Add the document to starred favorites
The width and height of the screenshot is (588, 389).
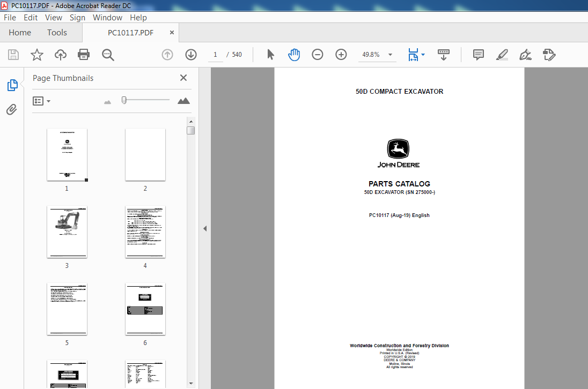[36, 55]
